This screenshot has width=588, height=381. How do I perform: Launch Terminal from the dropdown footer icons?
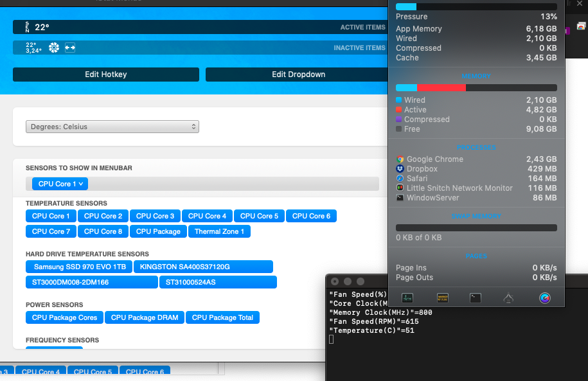(476, 298)
